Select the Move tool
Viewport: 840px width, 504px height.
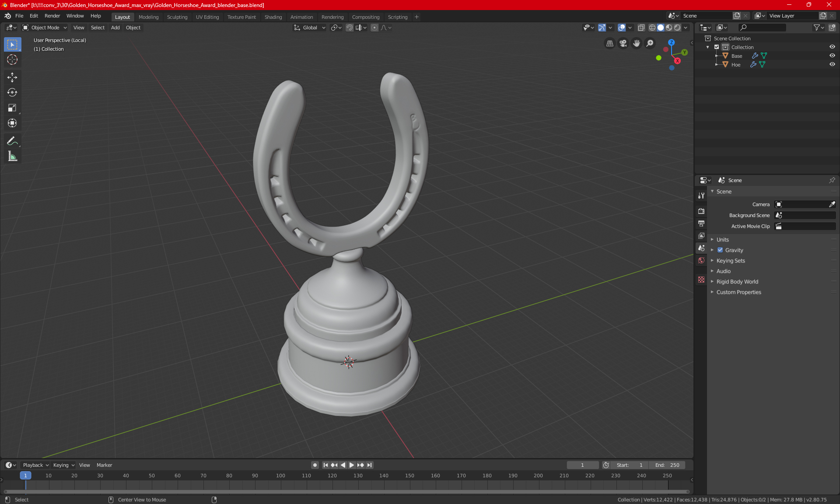pos(12,77)
